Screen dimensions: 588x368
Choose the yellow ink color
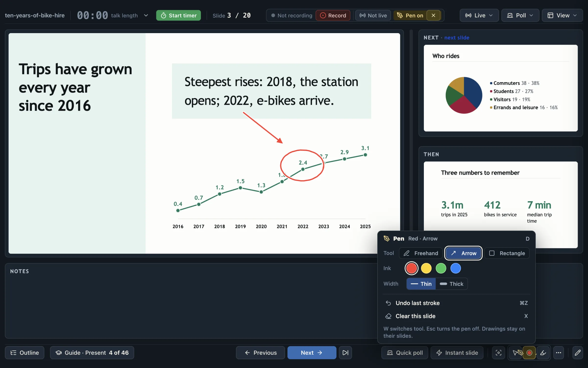tap(426, 268)
